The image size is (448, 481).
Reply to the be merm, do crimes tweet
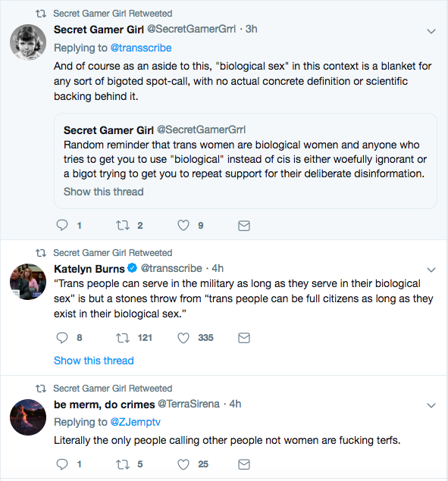click(x=62, y=464)
